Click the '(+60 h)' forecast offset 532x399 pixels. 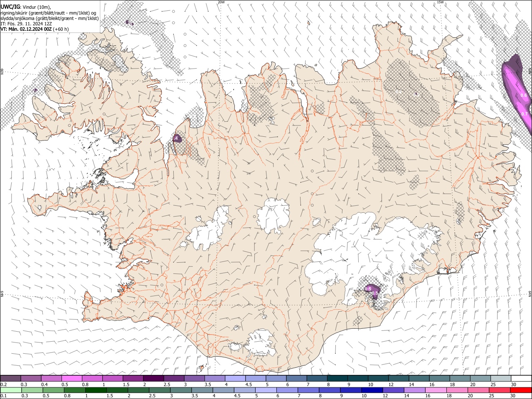(61, 29)
